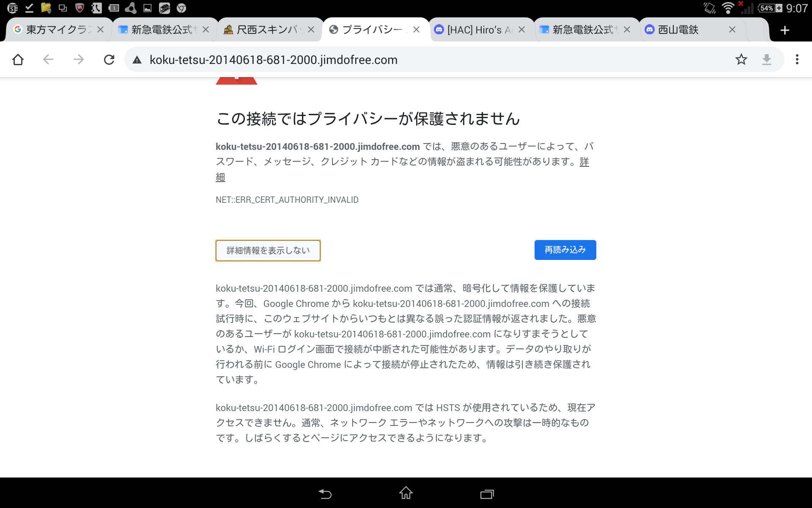812x508 pixels.
Task: Tap the 54% battery indicator
Action: click(770, 8)
